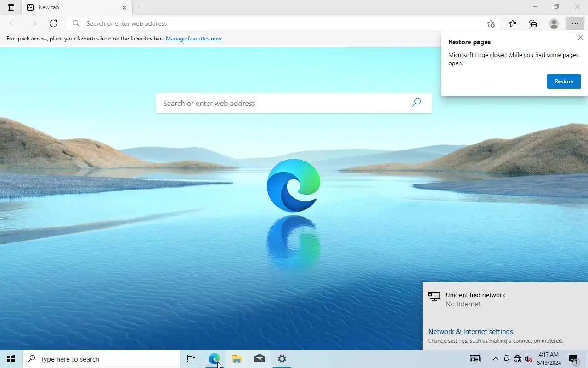Open the tab actions menu icon
The height and width of the screenshot is (368, 588).
pos(11,7)
